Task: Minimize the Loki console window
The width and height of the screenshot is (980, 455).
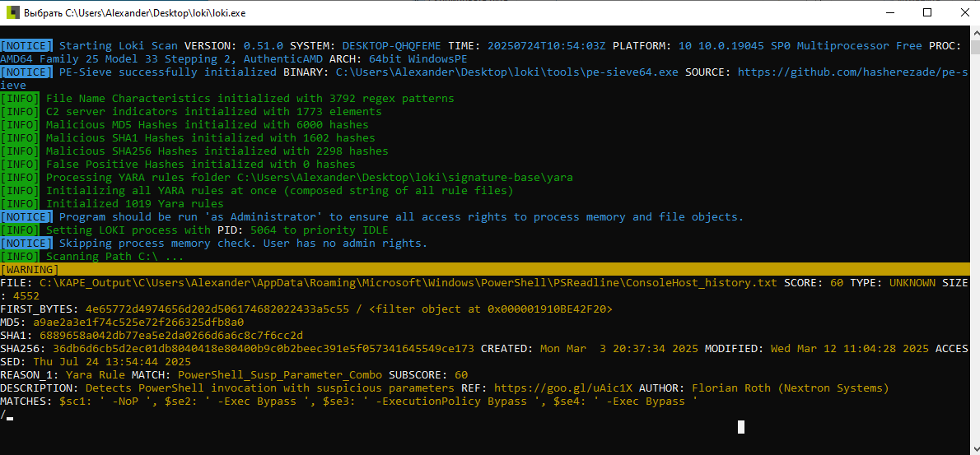Action: tap(892, 12)
